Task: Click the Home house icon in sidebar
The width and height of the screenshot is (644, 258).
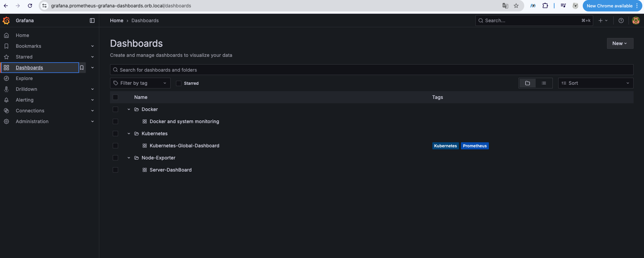Action: tap(6, 35)
